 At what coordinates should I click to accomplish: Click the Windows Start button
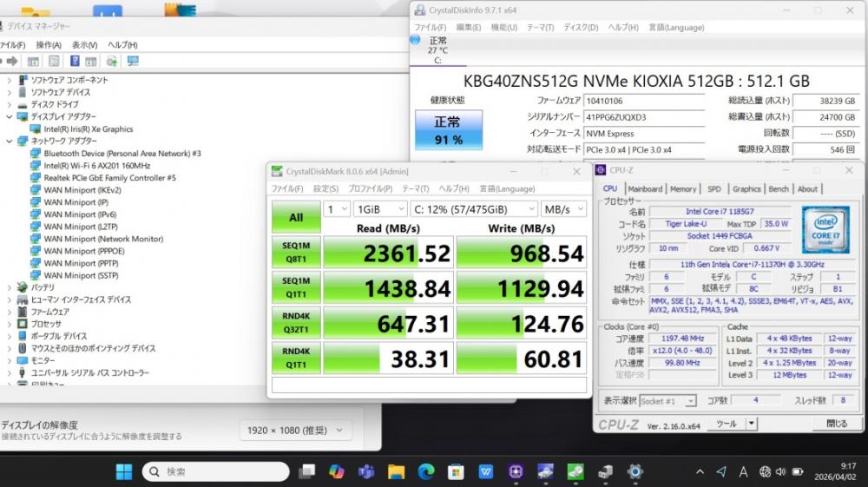pyautogui.click(x=124, y=471)
